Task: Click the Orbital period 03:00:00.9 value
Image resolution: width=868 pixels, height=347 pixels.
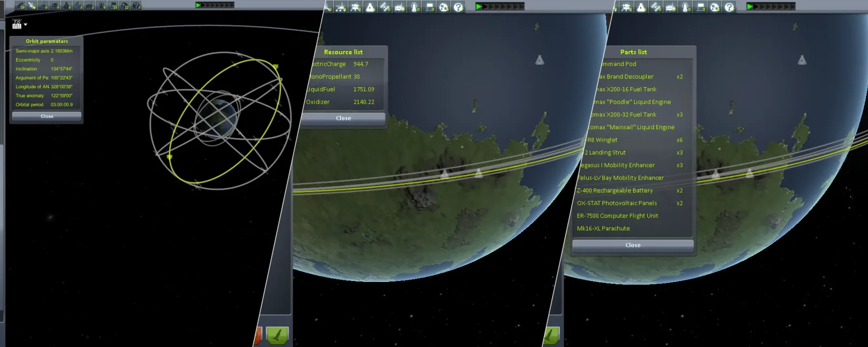Action: pos(62,105)
